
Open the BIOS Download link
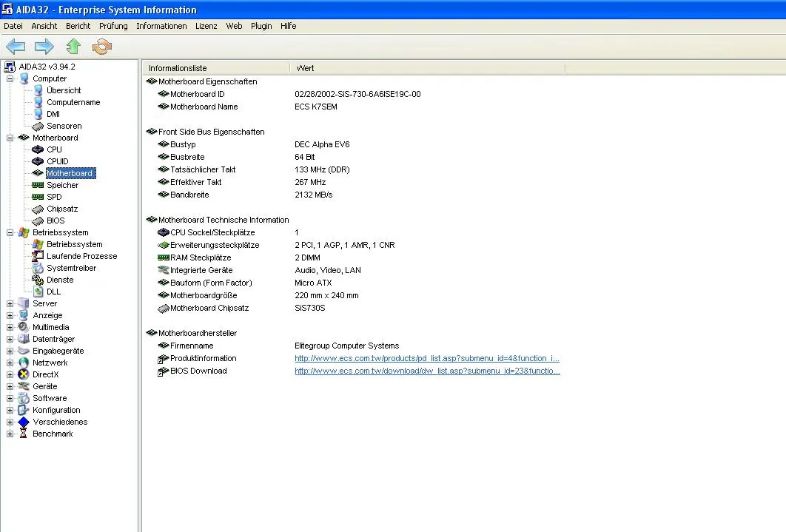tap(426, 371)
